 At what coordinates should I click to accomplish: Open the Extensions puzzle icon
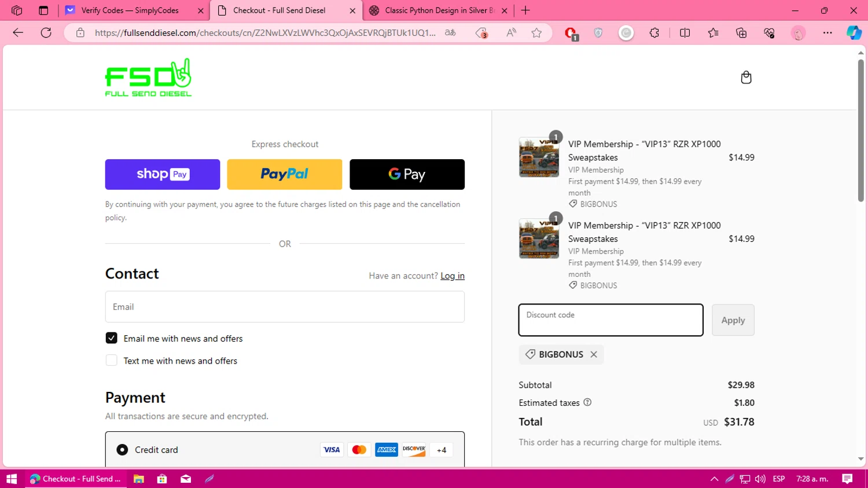click(654, 33)
